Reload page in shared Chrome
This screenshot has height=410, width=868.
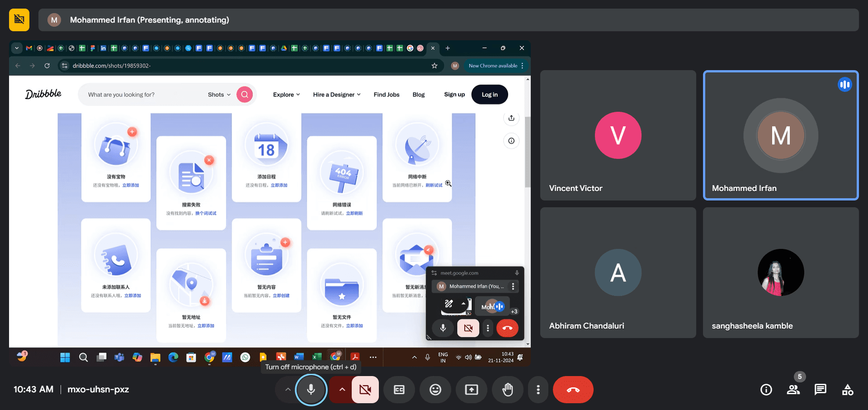(47, 66)
